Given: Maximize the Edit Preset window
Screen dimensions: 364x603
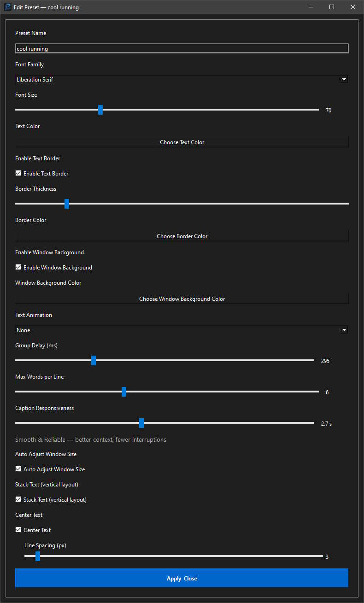Looking at the screenshot, I should 332,7.
